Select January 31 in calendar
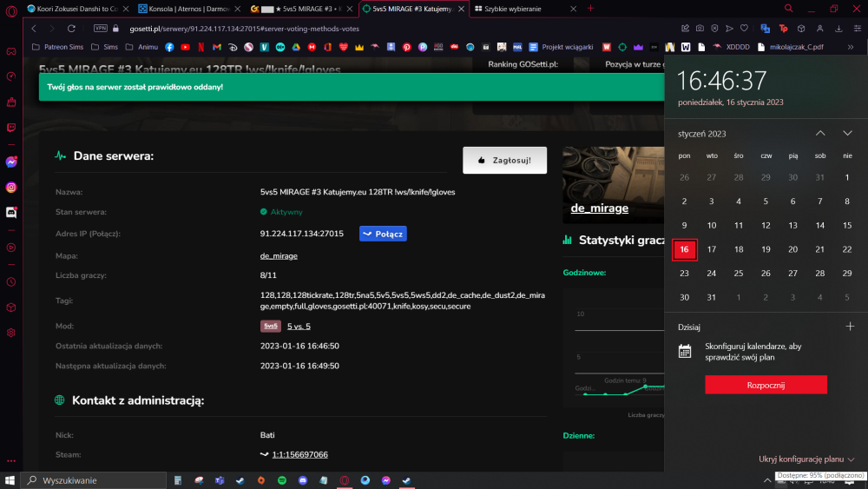The width and height of the screenshot is (868, 489). click(712, 297)
